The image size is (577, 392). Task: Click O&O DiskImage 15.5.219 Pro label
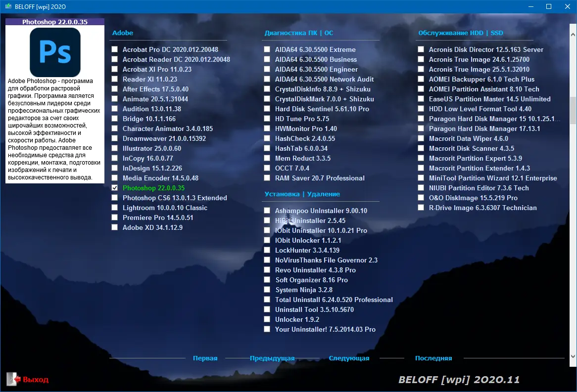(x=473, y=198)
